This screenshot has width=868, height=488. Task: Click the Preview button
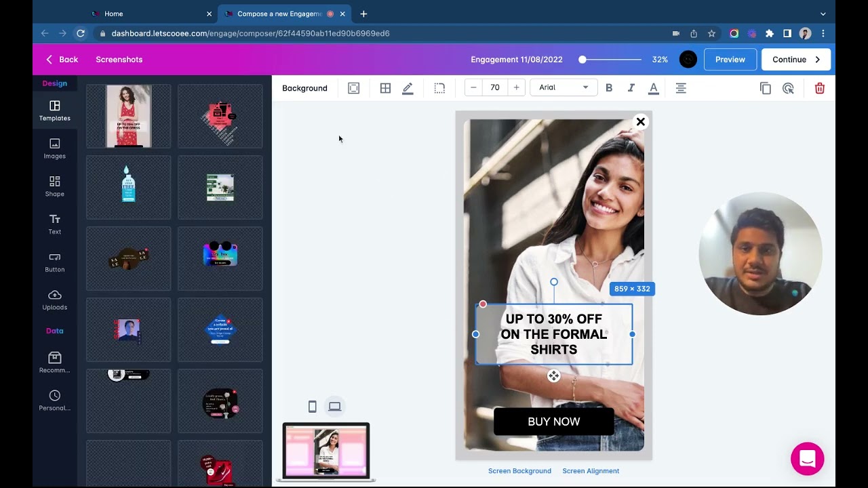click(730, 60)
